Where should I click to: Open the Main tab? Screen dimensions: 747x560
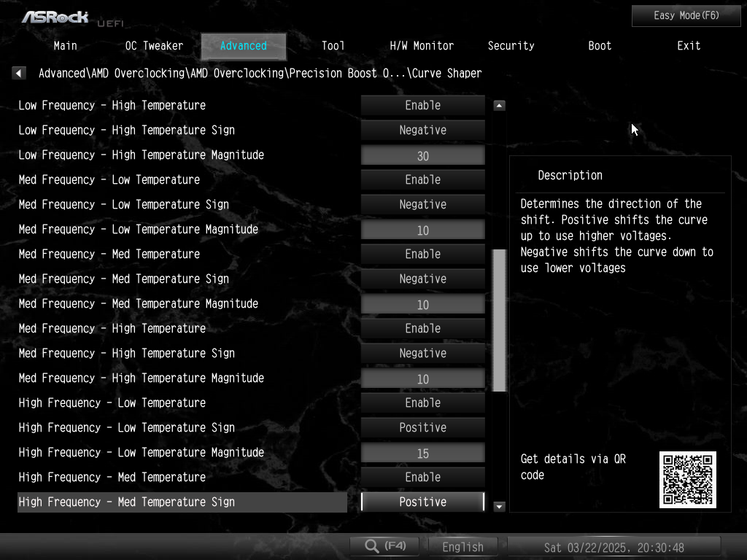65,46
